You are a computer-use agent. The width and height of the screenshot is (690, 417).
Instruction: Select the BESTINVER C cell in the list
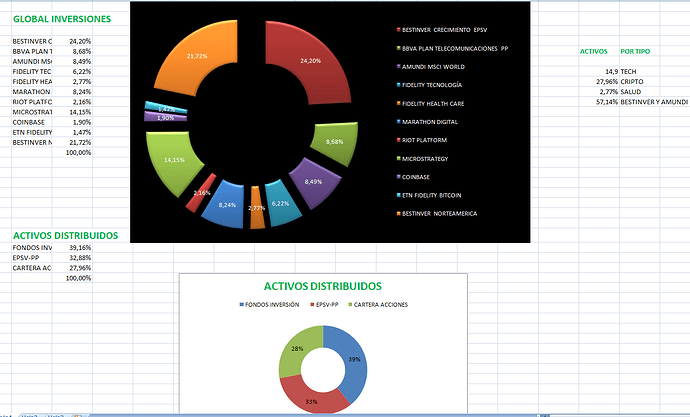click(32, 41)
